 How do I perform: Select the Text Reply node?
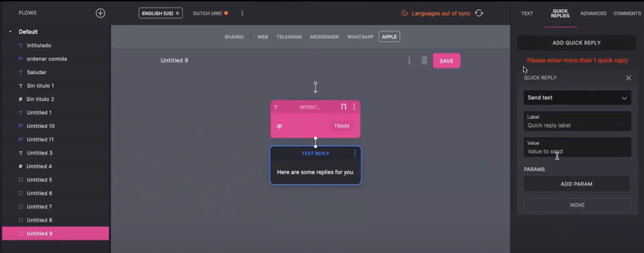point(315,165)
